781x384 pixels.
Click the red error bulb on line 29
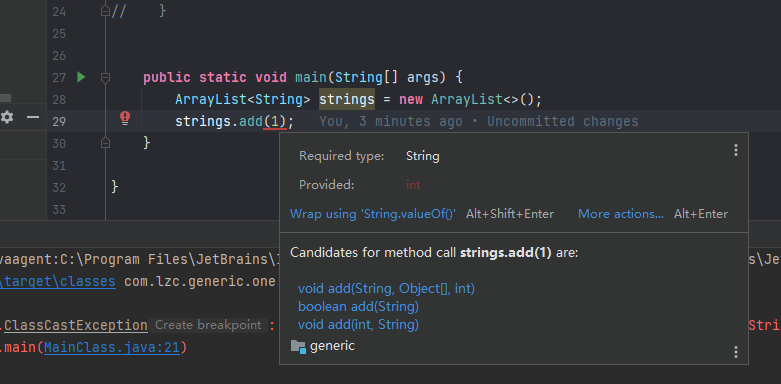pos(125,118)
